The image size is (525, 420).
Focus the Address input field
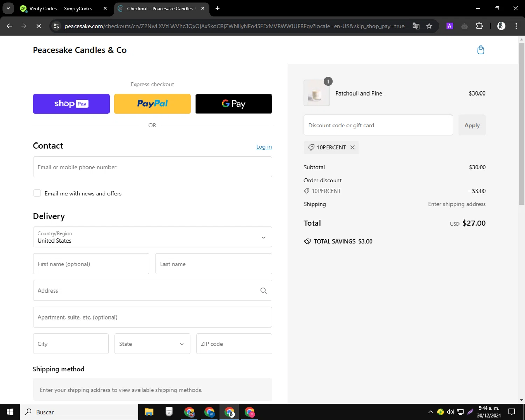152,290
